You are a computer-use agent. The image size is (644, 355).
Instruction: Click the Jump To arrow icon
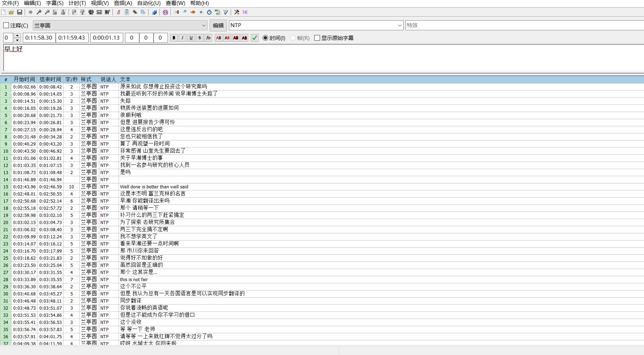pyautogui.click(x=31, y=12)
